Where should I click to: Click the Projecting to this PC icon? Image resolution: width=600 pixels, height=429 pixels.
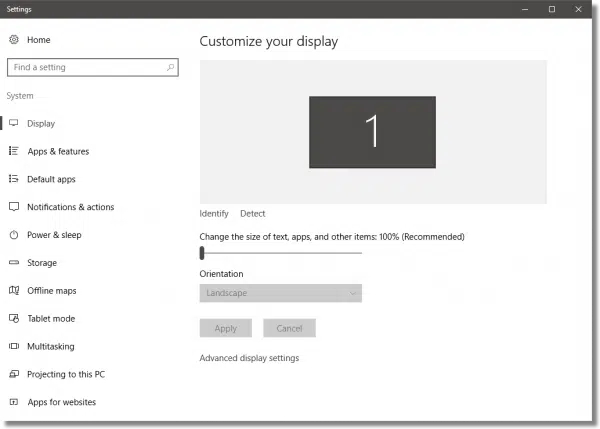[x=14, y=374]
